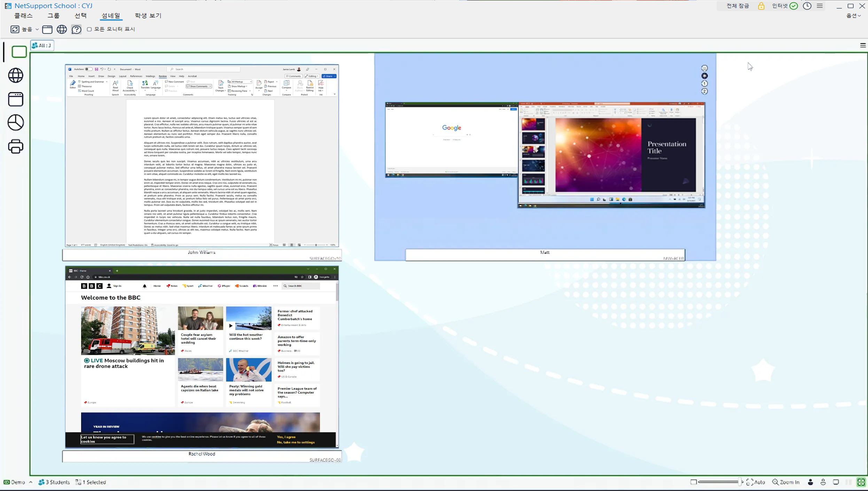Expand the Demo class menu in the status bar

[31, 482]
